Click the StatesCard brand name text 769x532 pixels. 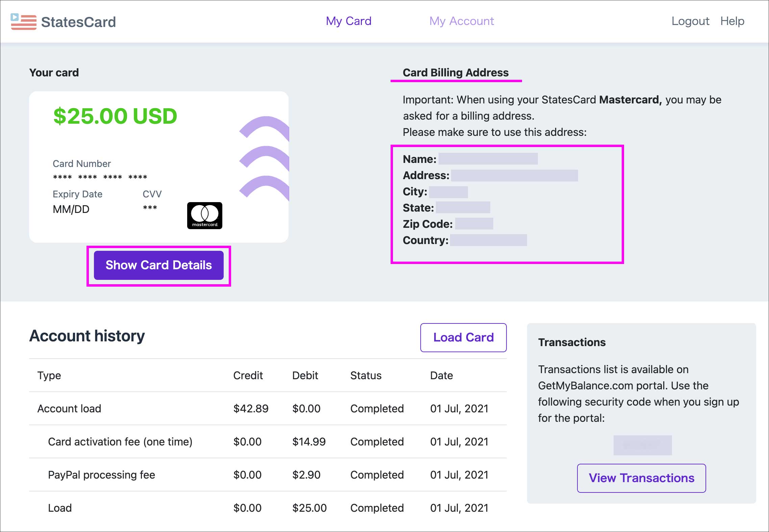click(x=78, y=22)
